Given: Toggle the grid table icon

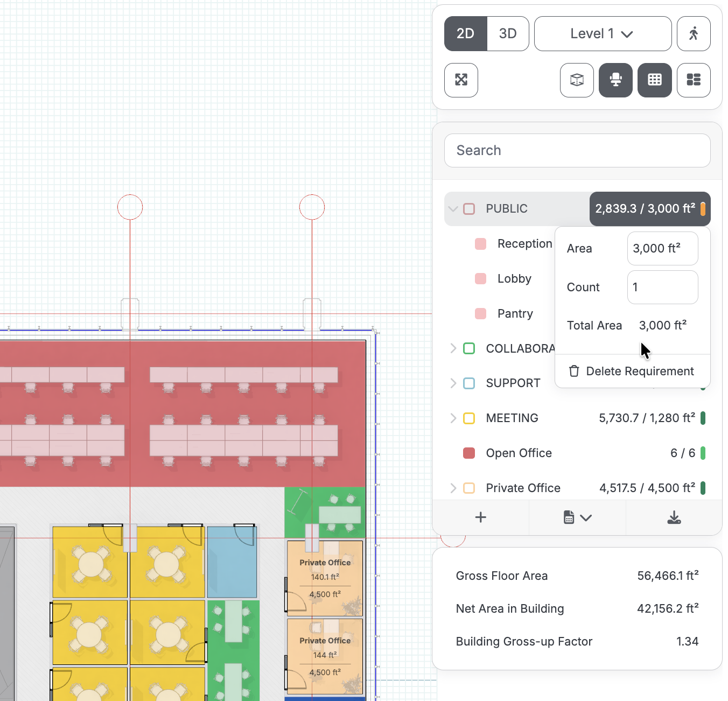Looking at the screenshot, I should [655, 80].
